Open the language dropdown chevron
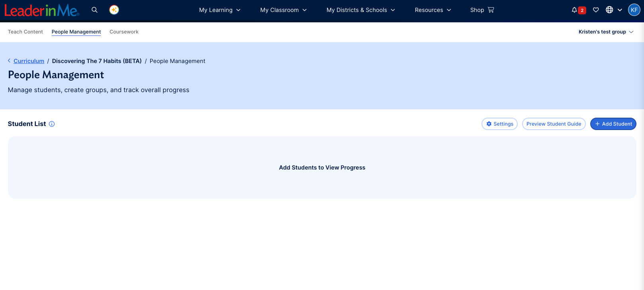The height and width of the screenshot is (290, 644). (x=620, y=10)
